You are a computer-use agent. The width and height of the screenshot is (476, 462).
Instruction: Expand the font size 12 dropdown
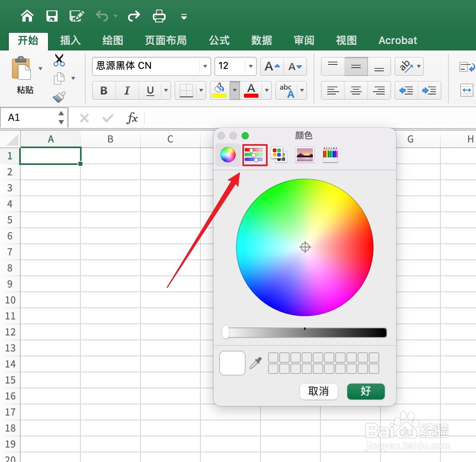[x=251, y=66]
